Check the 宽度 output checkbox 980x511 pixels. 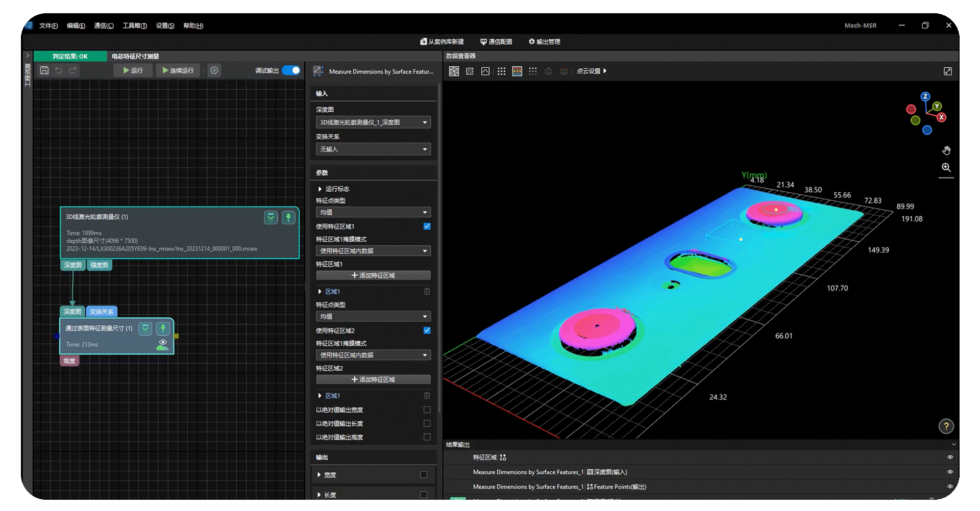pos(424,475)
